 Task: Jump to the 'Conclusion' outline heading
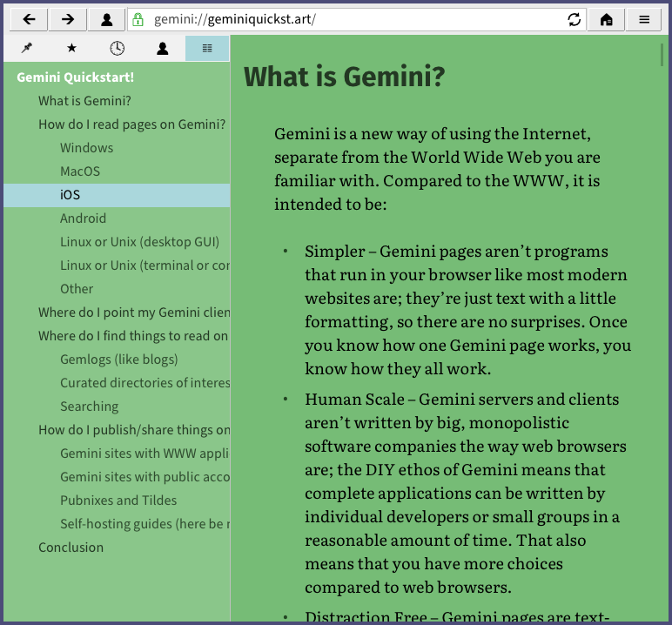point(71,548)
